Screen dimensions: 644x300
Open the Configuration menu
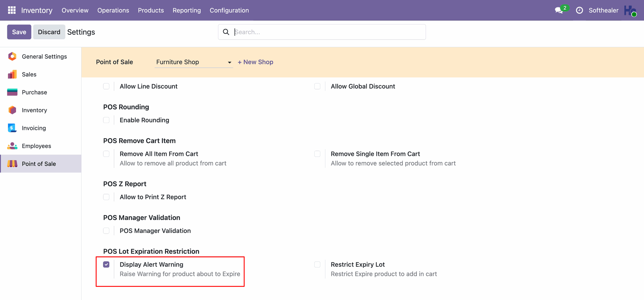coord(229,10)
